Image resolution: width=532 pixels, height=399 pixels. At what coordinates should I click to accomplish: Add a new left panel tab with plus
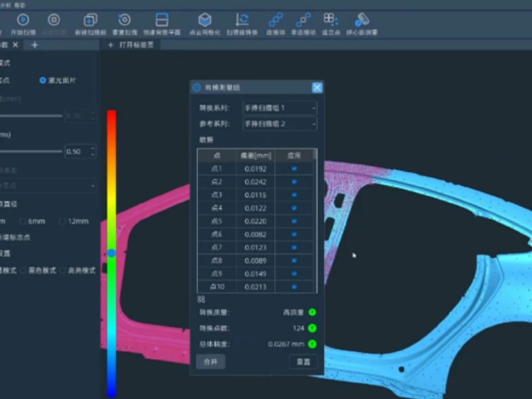(35, 45)
